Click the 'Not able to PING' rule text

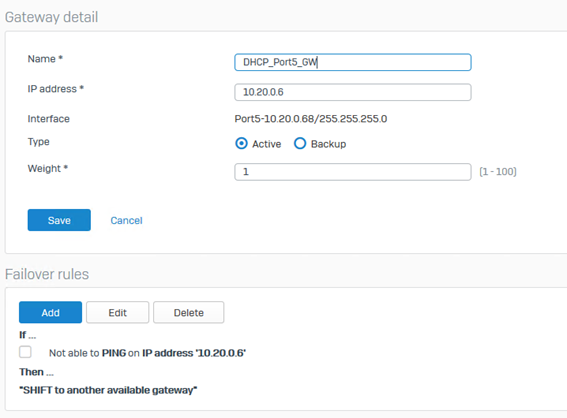(x=148, y=353)
